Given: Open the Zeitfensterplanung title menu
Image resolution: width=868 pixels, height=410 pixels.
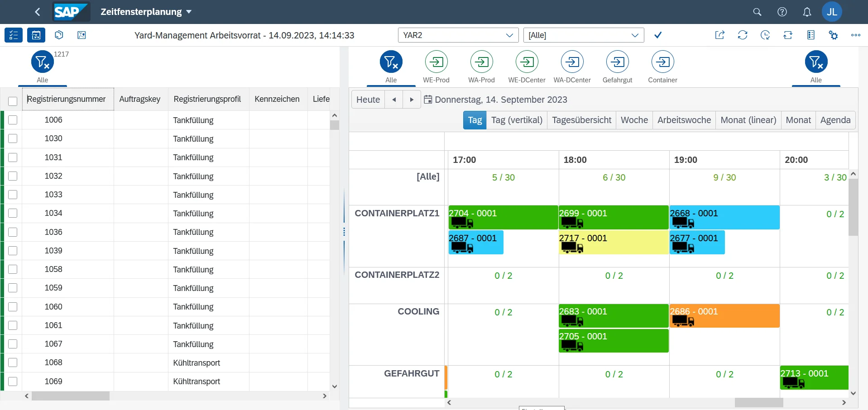Looking at the screenshot, I should pos(146,12).
